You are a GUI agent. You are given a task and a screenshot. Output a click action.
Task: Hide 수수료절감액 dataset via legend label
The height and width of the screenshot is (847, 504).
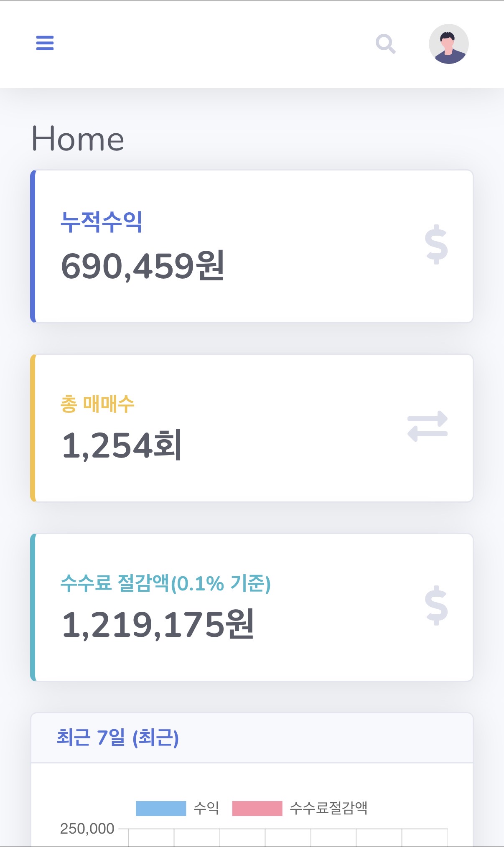point(328,808)
